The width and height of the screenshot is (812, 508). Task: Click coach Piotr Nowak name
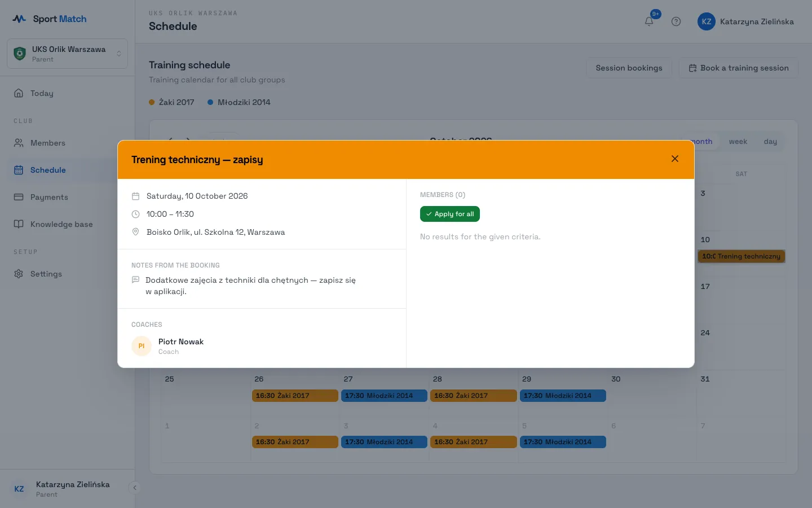[x=181, y=341]
